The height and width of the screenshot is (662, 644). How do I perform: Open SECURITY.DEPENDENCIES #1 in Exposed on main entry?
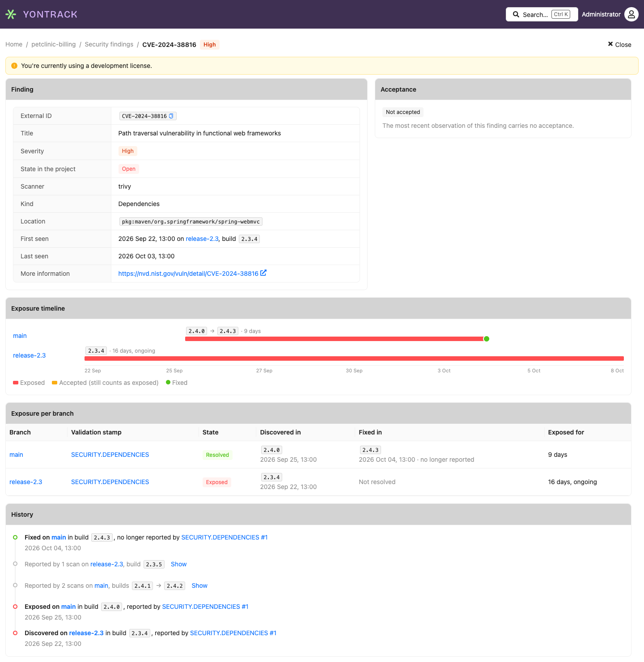point(205,607)
